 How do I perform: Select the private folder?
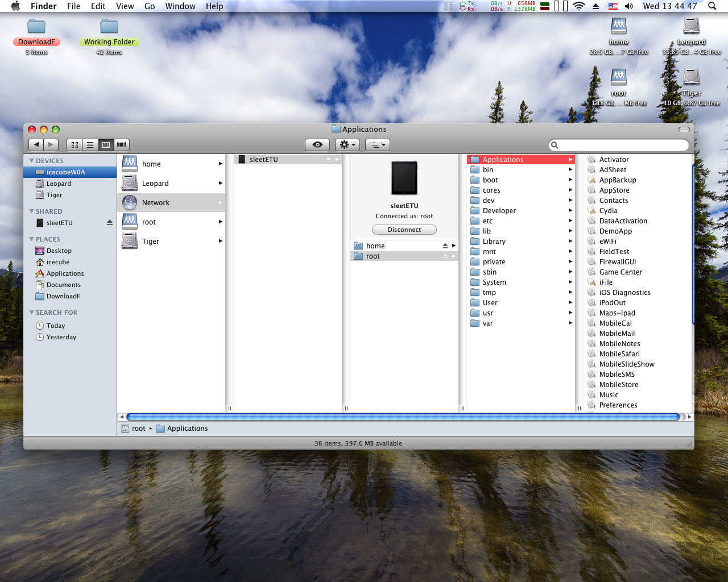click(521, 262)
